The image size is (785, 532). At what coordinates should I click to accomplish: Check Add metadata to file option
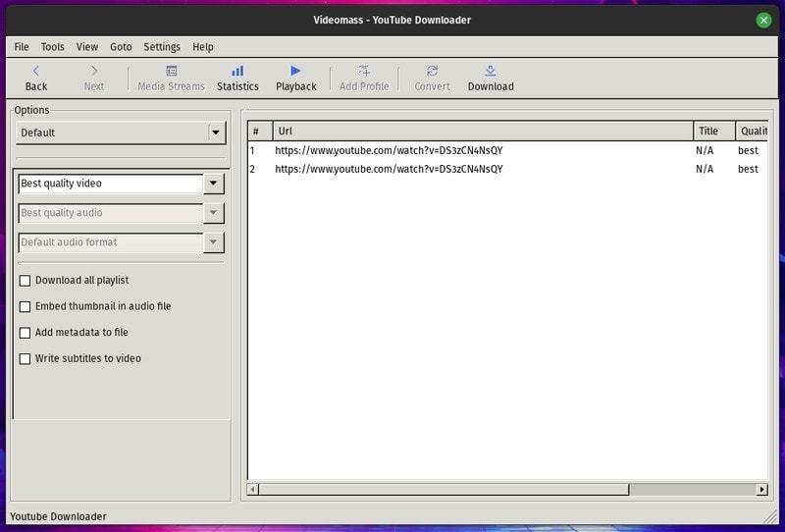26,333
